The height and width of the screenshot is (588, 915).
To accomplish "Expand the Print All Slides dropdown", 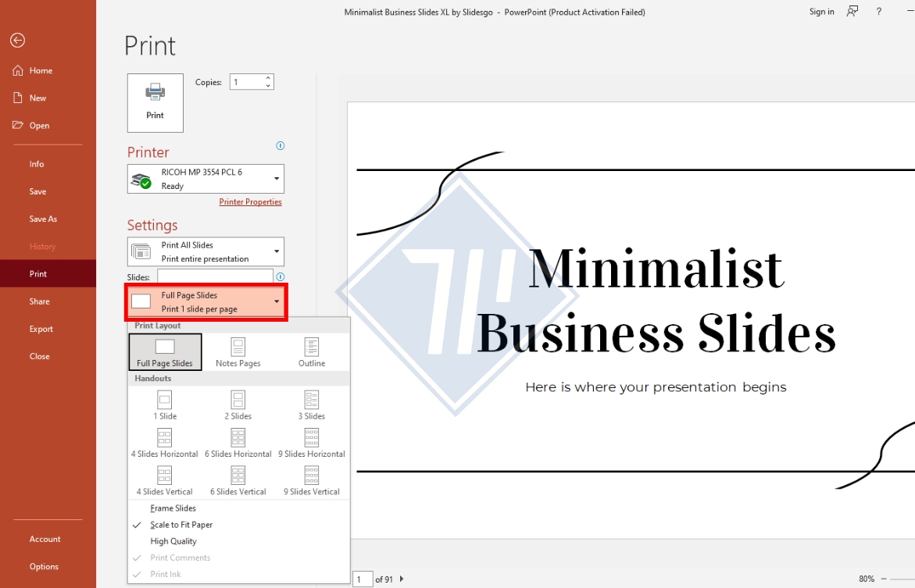I will tap(206, 251).
